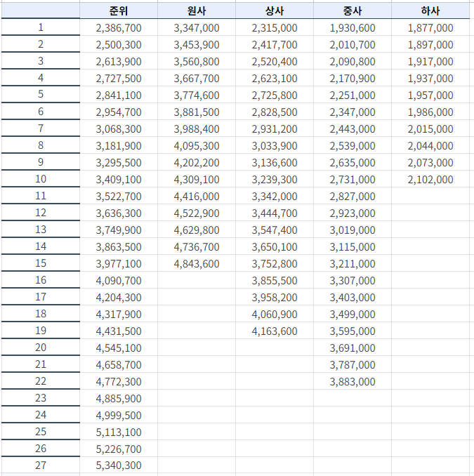Image resolution: width=474 pixels, height=476 pixels.
Task: Click cell with value 2,386,700
Action: pos(119,28)
